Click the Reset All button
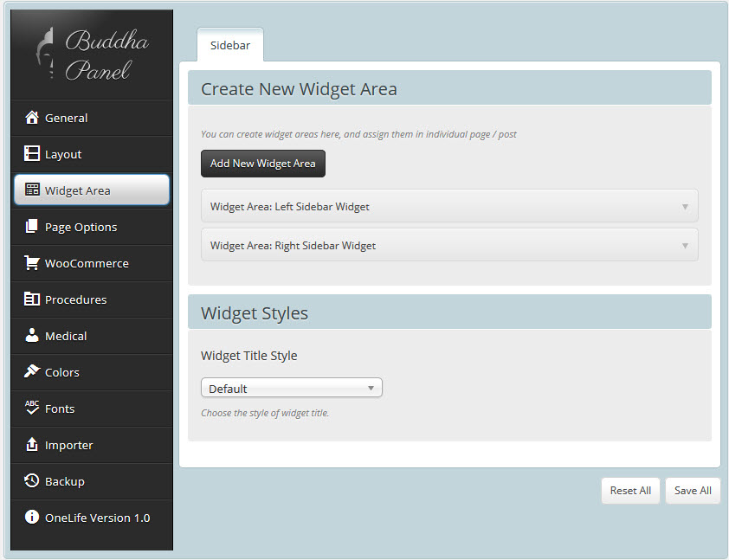This screenshot has height=560, width=729. 630,491
